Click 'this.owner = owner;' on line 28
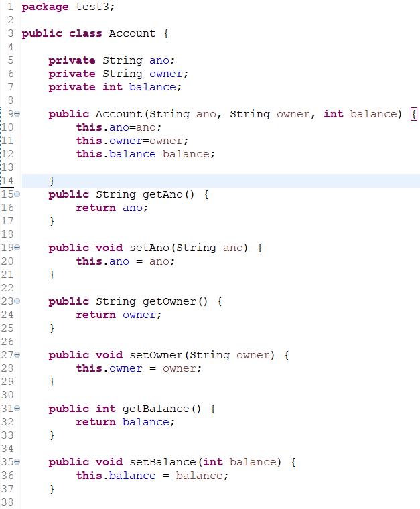This screenshot has height=509, width=420. click(x=139, y=368)
